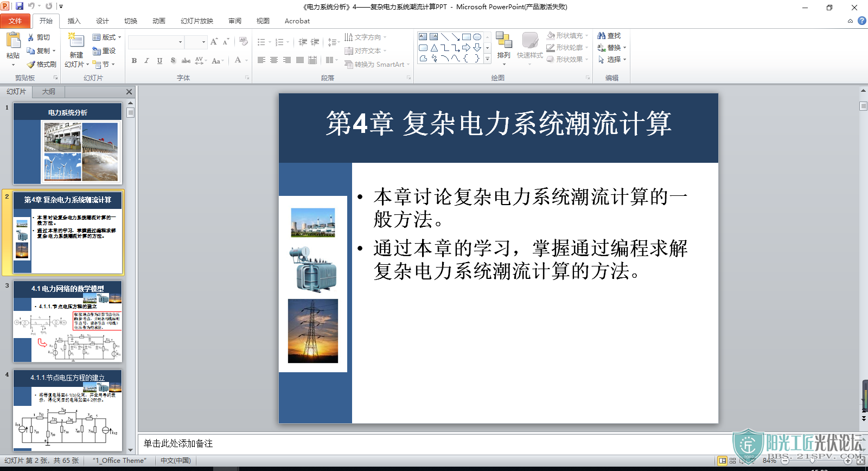Select the down arrow shape

coord(477,48)
